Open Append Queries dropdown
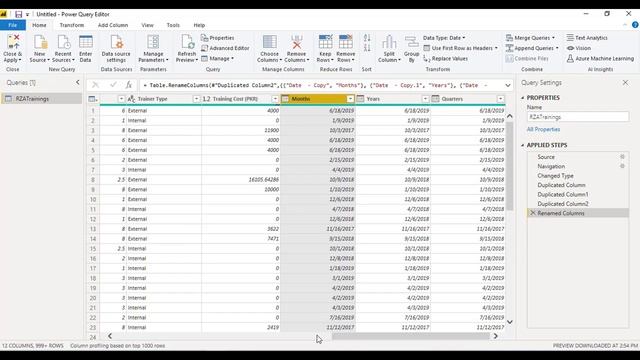The width and height of the screenshot is (640, 360). (532, 48)
